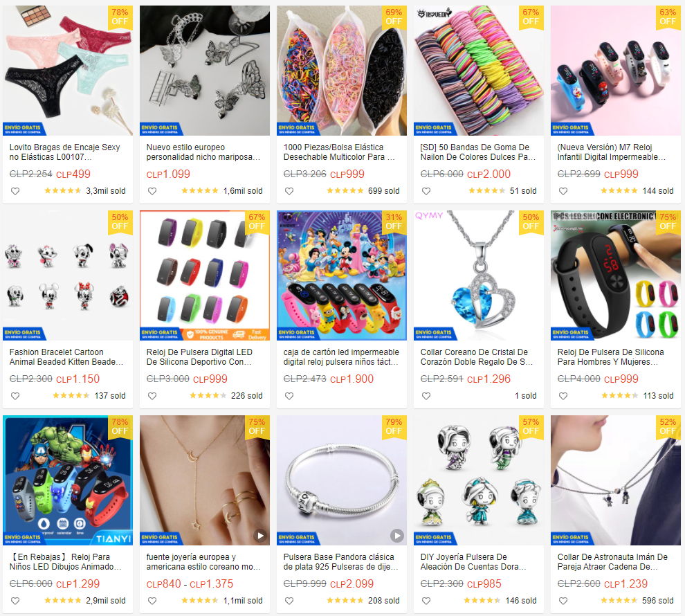
Task: Click ENVÍO GRATIS badge on princess charms
Action: coord(435,538)
